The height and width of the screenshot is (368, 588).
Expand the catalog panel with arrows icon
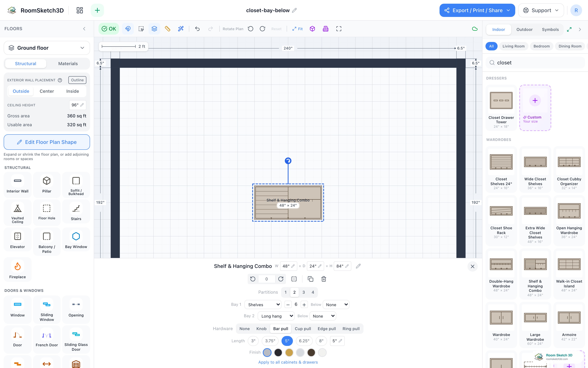point(569,29)
